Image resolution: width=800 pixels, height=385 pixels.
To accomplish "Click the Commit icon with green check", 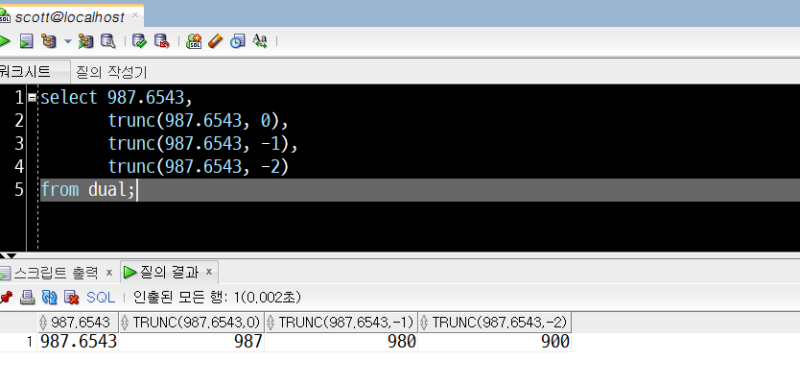I will (x=139, y=41).
